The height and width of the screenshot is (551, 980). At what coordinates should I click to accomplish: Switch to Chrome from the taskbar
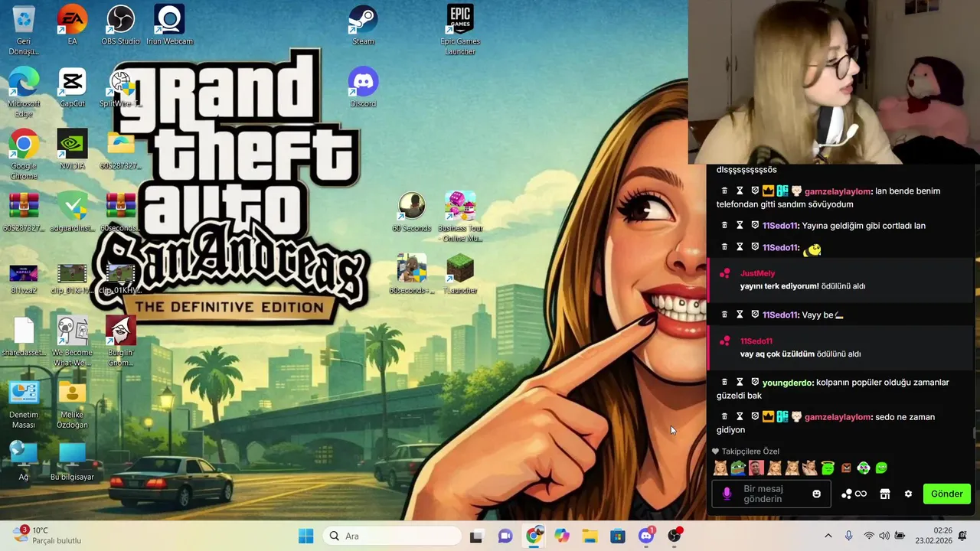[534, 536]
